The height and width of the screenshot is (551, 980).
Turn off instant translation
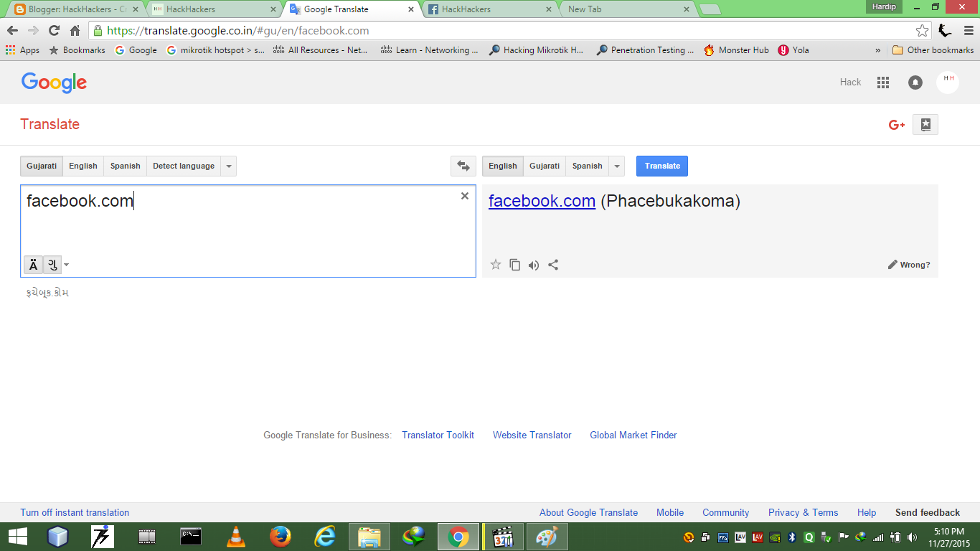[x=75, y=512]
